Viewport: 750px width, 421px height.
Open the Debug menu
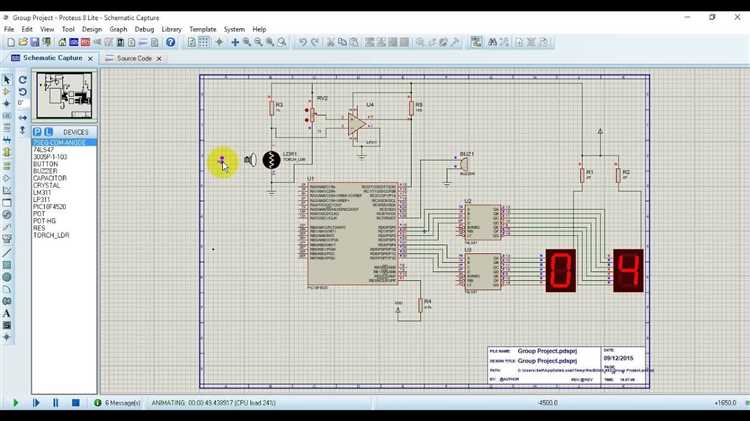point(144,29)
